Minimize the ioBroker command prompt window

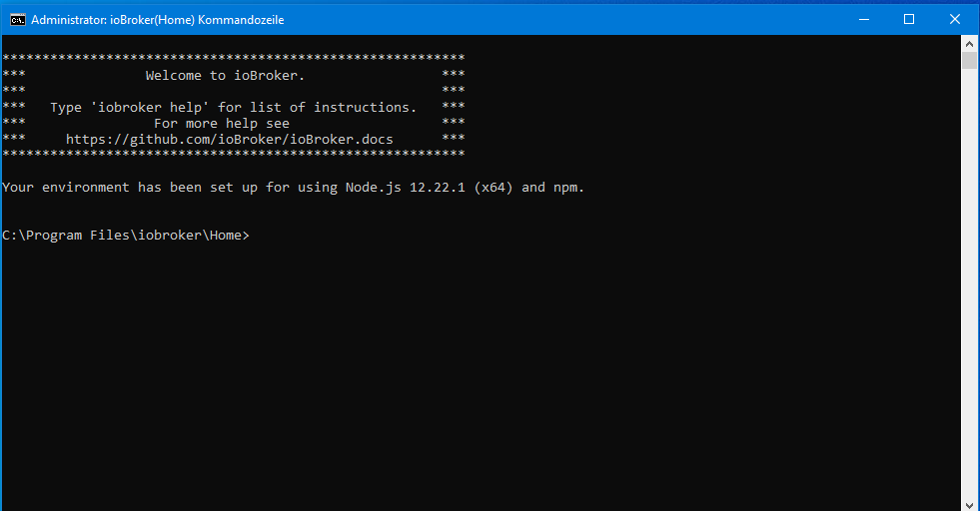[862, 19]
